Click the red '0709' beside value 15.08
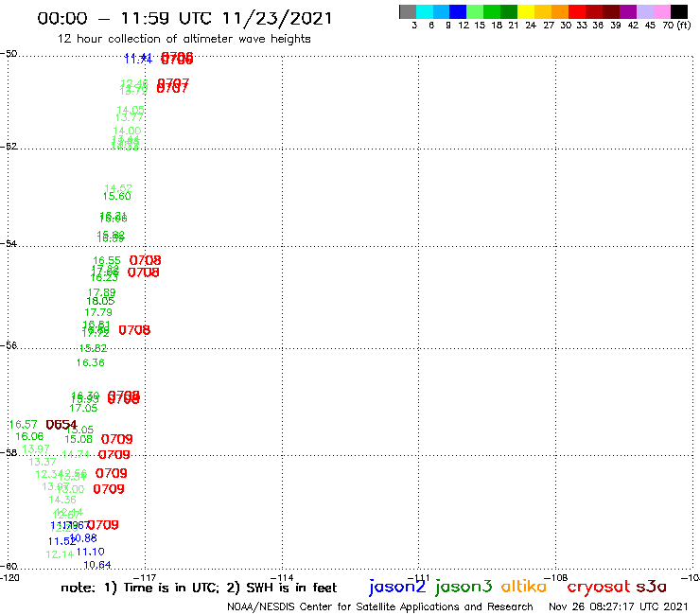Screen dimensions: 700x615 (x=116, y=439)
